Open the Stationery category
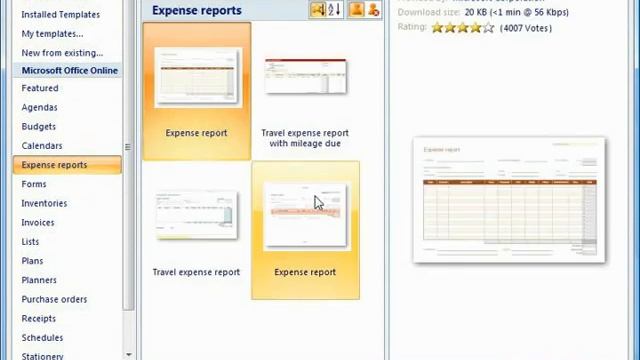This screenshot has height=360, width=640. click(x=42, y=356)
